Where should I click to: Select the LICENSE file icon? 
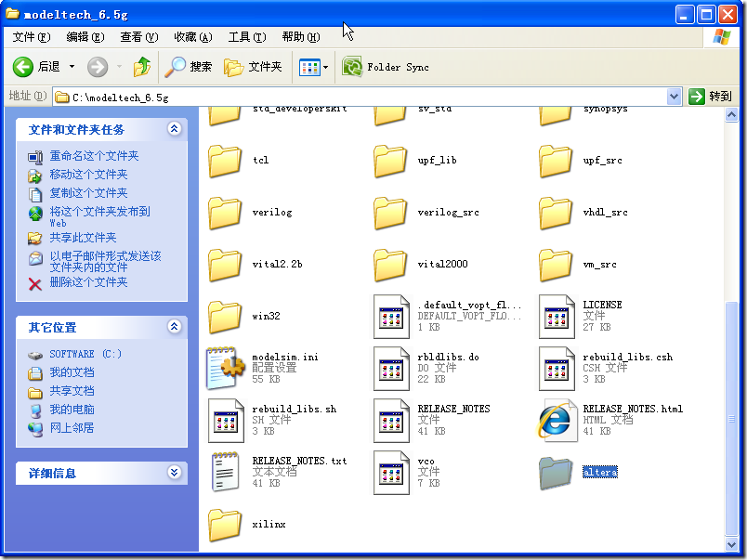click(x=557, y=316)
